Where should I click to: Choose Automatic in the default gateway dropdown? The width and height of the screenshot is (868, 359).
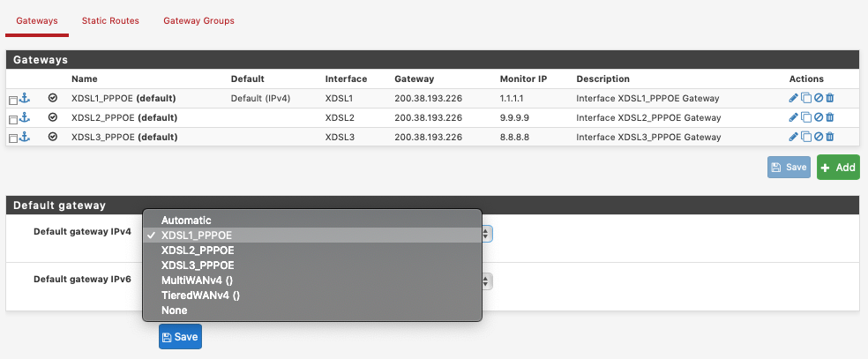(x=186, y=221)
